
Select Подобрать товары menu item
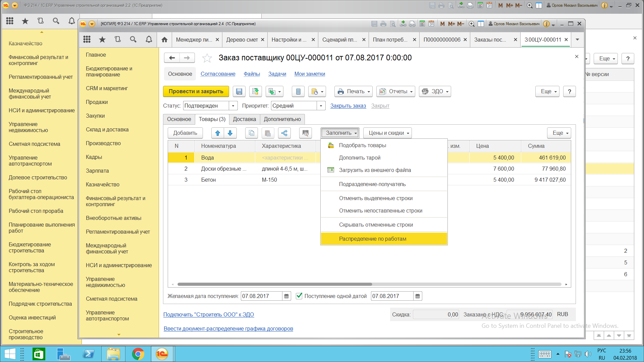pos(384,145)
